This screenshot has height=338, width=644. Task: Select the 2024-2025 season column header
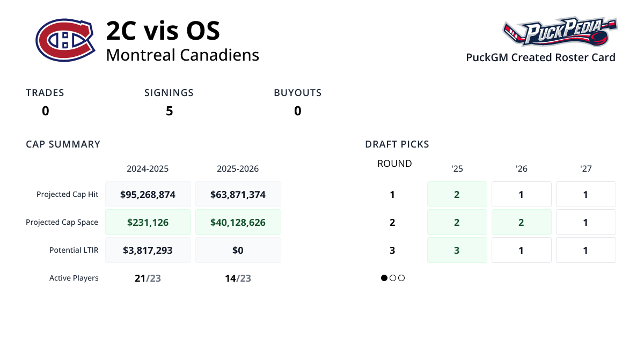coord(148,168)
